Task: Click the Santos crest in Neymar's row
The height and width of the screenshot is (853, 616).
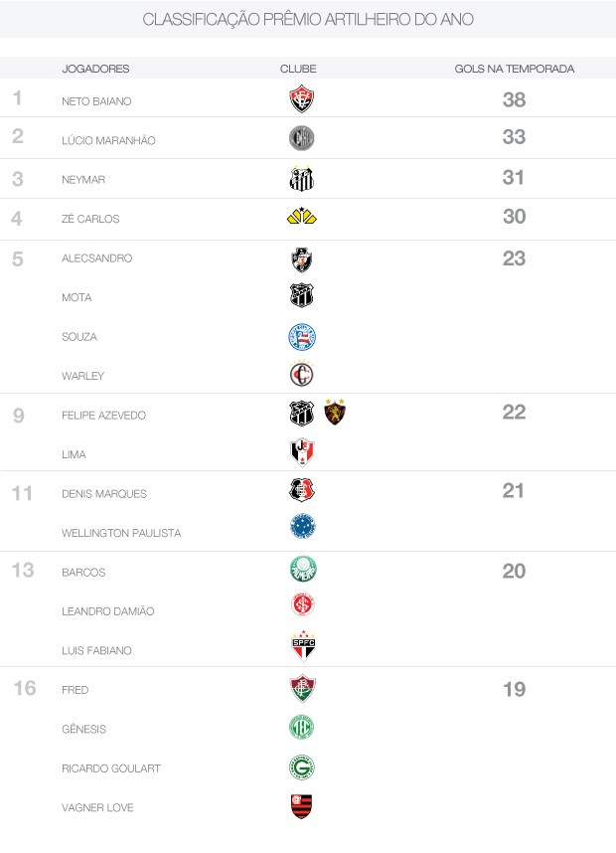Action: [x=301, y=179]
